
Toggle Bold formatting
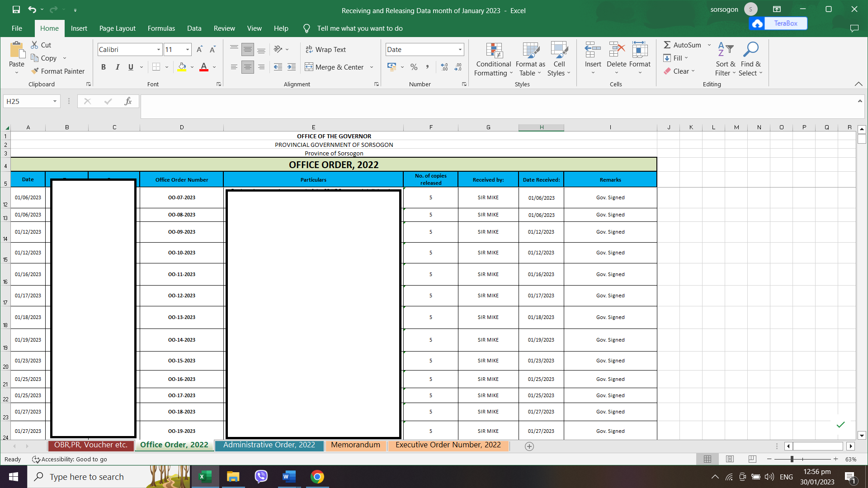point(104,67)
